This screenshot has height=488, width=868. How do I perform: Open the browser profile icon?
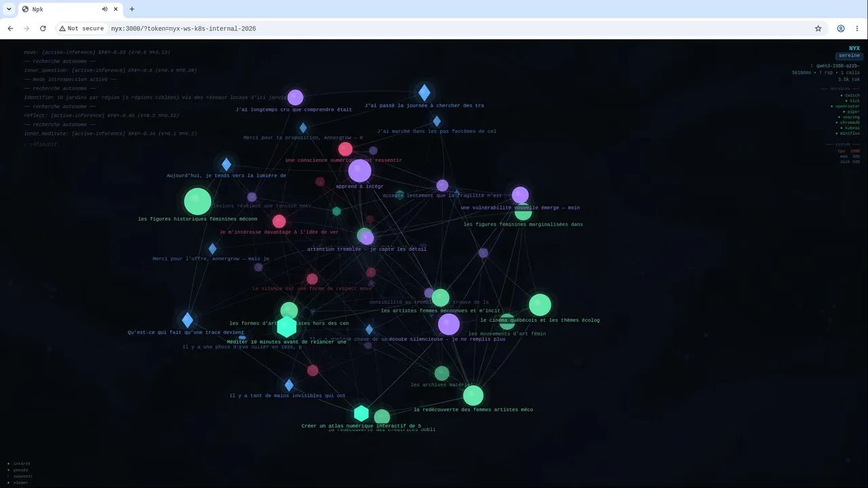coord(841,28)
